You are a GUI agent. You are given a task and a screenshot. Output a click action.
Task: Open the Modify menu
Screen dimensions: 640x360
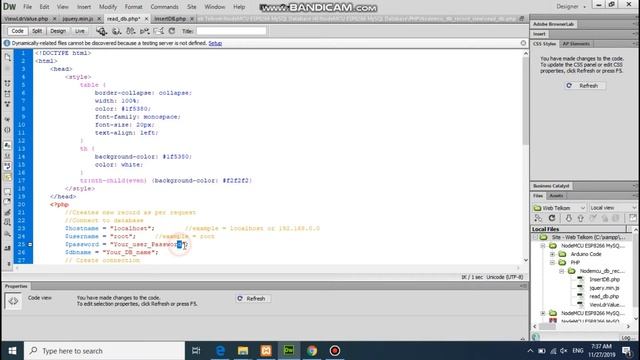[x=108, y=7]
